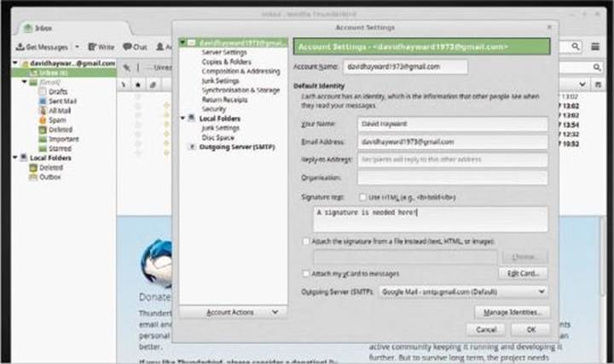The image size is (614, 364).
Task: Click Cancel in Account Settings
Action: pyautogui.click(x=486, y=330)
